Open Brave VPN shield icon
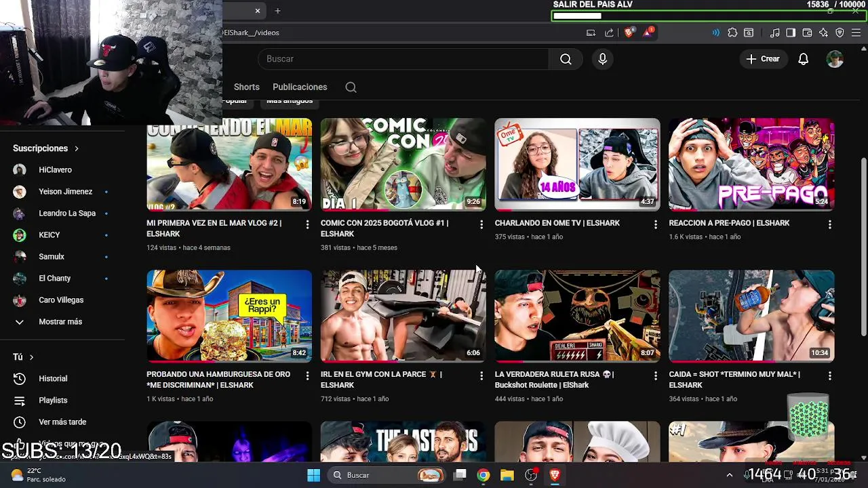Viewport: 868px width, 488px height. coord(840,33)
